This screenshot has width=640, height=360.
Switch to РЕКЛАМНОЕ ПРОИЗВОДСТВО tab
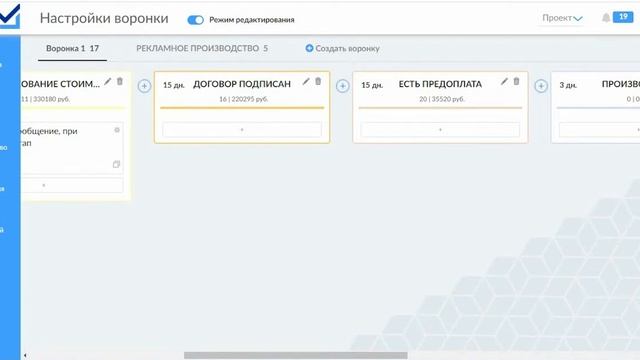pyautogui.click(x=202, y=48)
